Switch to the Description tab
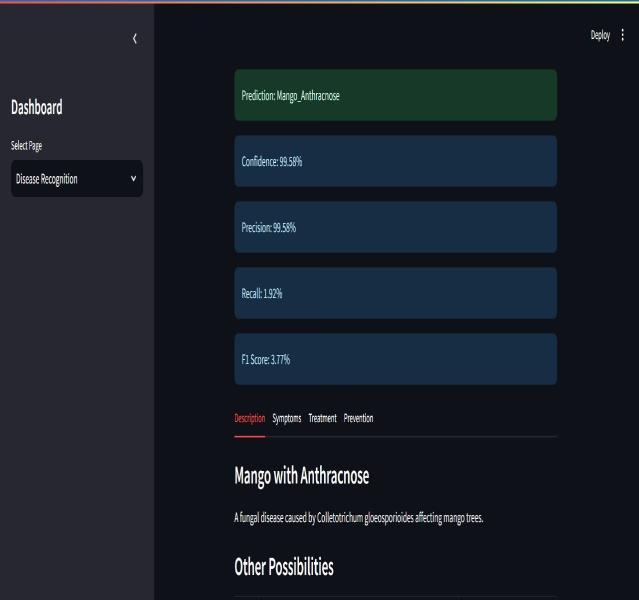This screenshot has width=639, height=600. [x=249, y=418]
